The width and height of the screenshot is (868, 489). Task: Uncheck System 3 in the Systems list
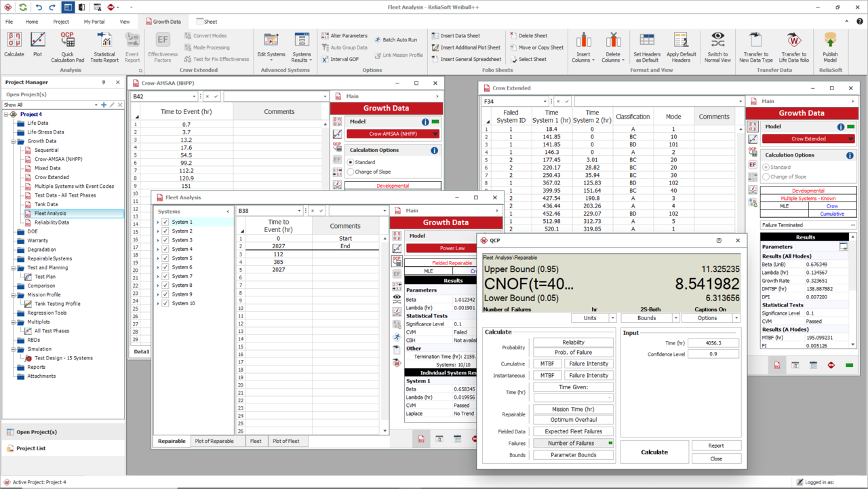click(x=164, y=239)
